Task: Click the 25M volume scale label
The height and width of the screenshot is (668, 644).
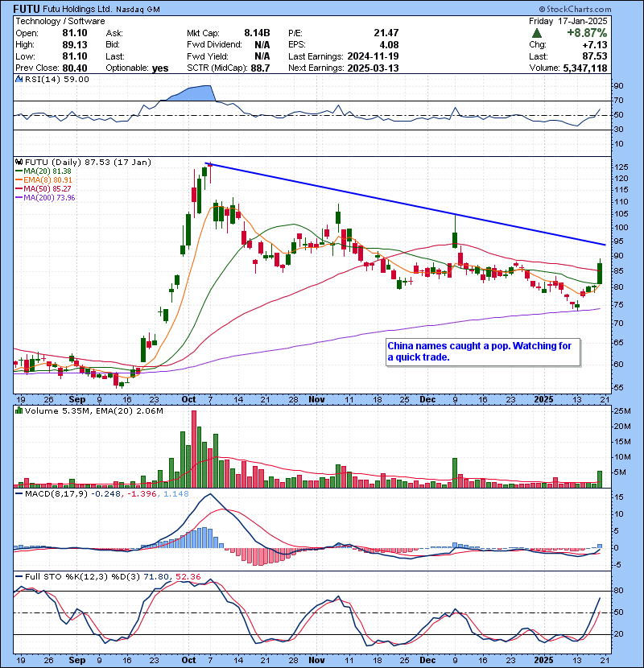Action: pos(621,411)
